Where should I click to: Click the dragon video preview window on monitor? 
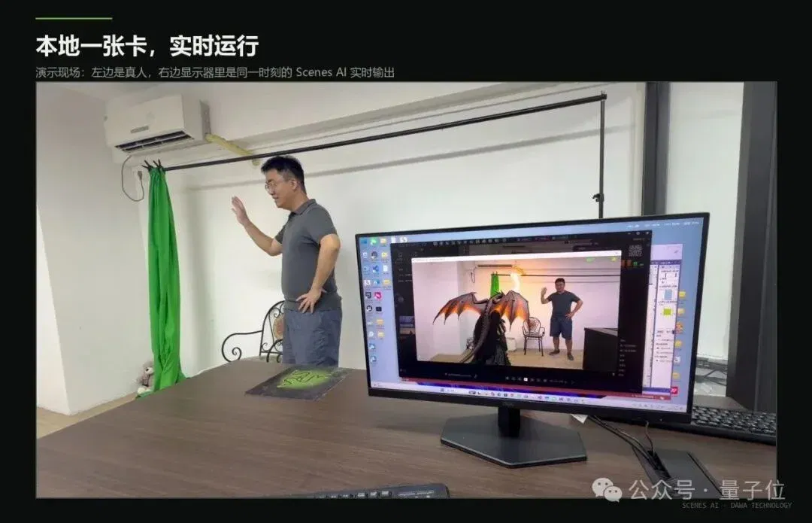pos(517,312)
